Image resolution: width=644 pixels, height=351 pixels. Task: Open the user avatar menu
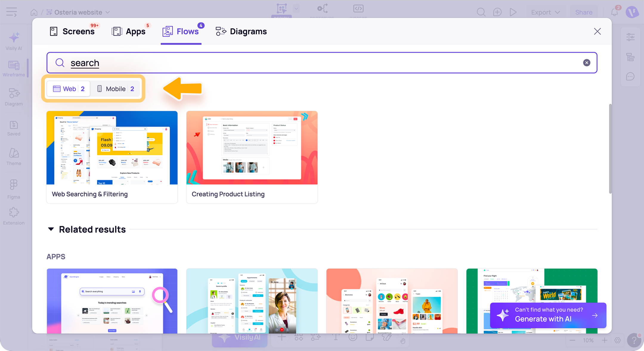(632, 12)
